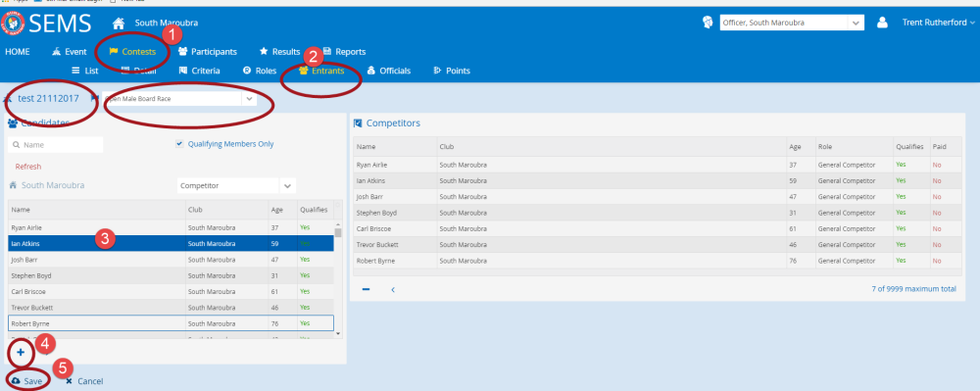This screenshot has width=980, height=391.
Task: Click the user profile icon
Action: pyautogui.click(x=882, y=23)
